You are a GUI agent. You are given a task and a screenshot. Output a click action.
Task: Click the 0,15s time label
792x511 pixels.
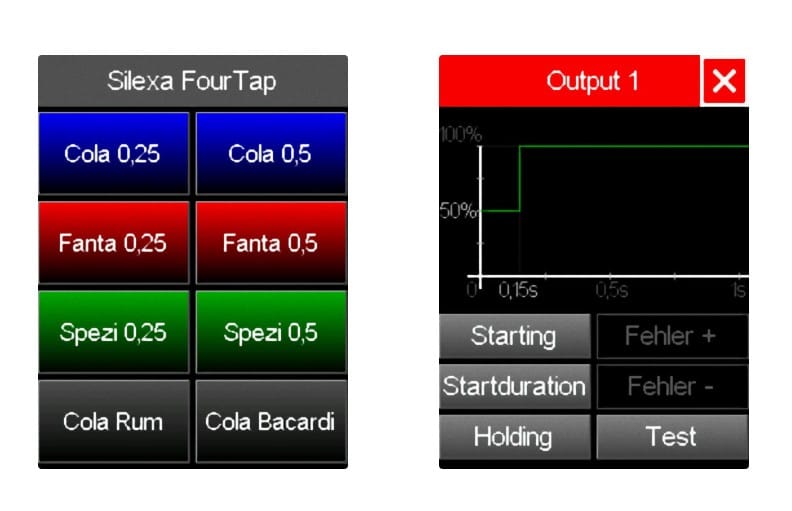tap(518, 290)
